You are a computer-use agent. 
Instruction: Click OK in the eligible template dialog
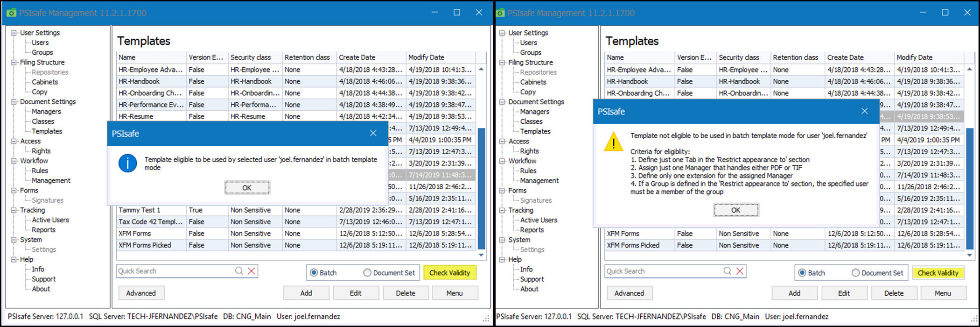(247, 188)
